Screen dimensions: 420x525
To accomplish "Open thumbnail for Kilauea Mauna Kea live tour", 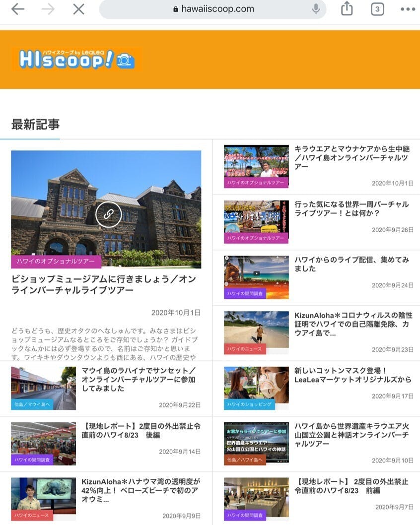I will click(256, 162).
